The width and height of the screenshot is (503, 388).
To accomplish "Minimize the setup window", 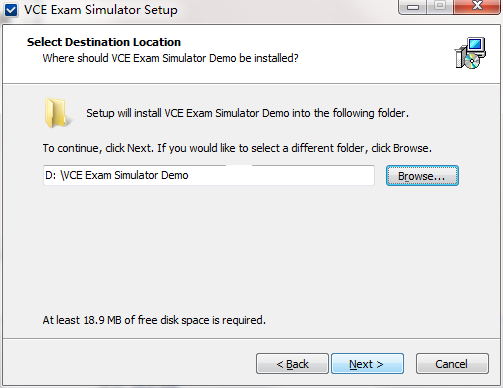I will [x=413, y=7].
